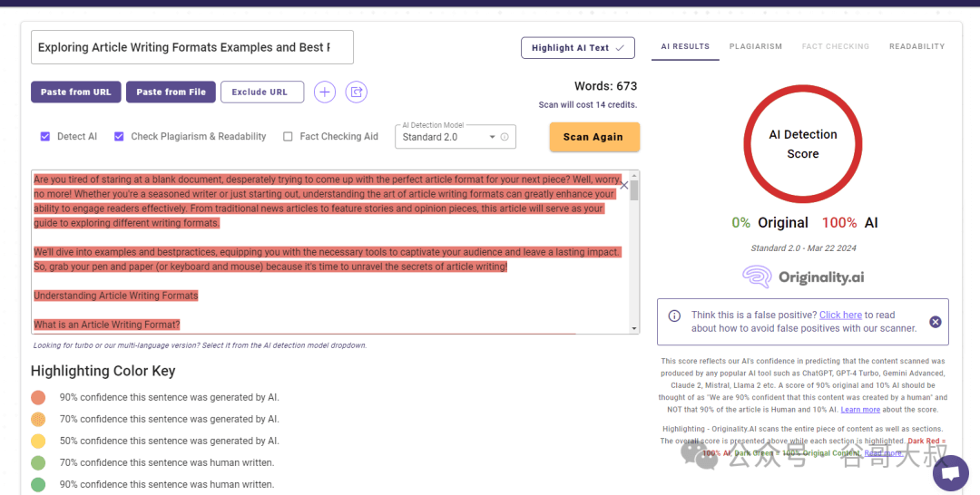980x495 pixels.
Task: Click the text area scrollbar down arrow
Action: (x=634, y=328)
